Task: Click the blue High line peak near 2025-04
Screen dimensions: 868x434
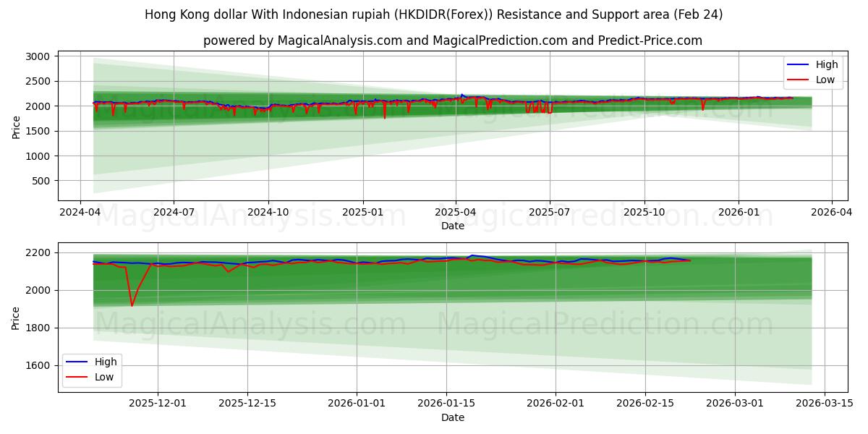Action: pos(461,95)
